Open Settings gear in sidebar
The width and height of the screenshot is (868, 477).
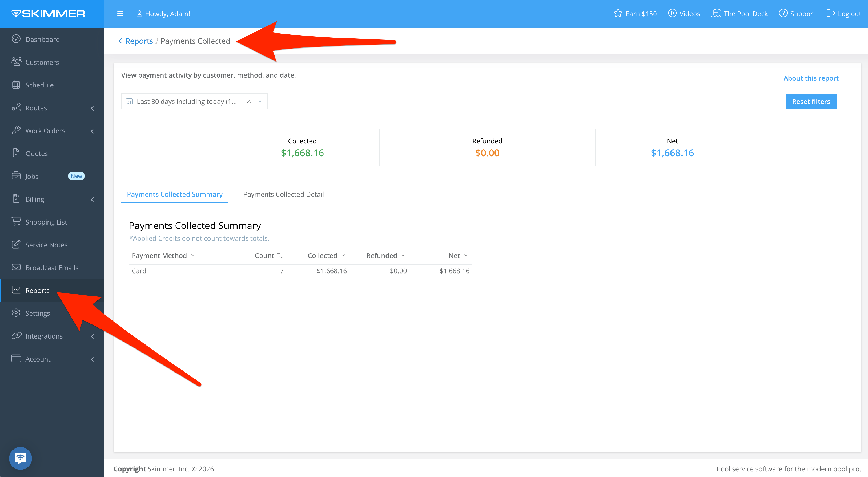(x=16, y=313)
